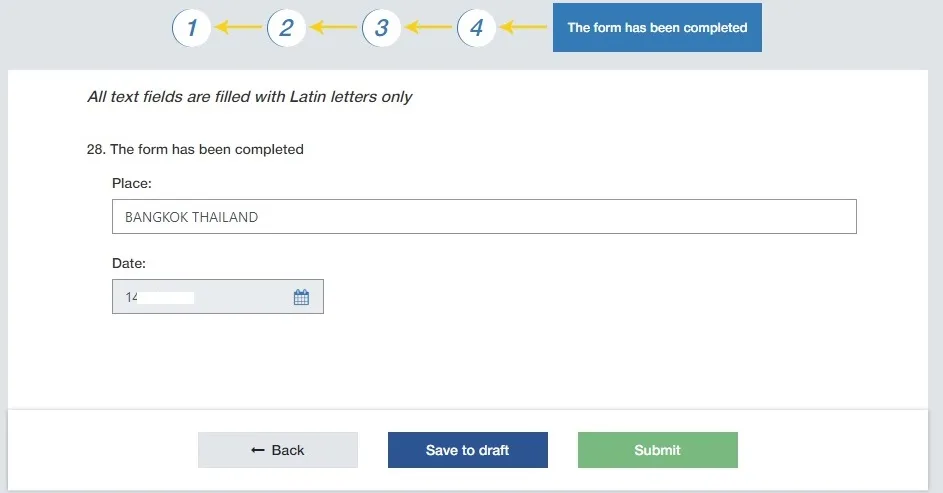The width and height of the screenshot is (943, 493).
Task: Save the form to draft
Action: point(468,450)
